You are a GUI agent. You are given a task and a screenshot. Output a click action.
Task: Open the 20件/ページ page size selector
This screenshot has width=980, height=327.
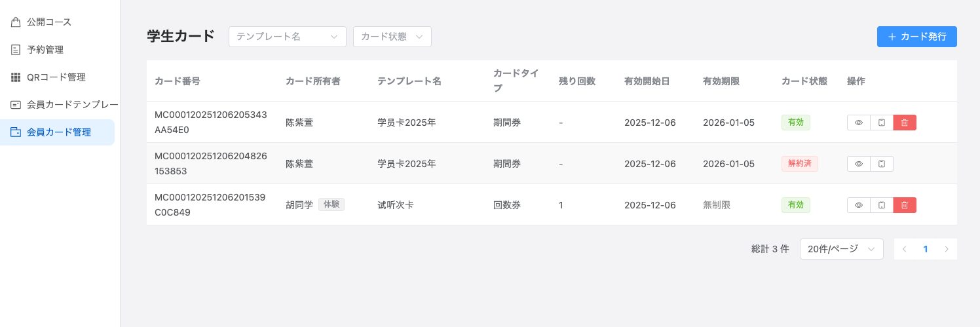[x=841, y=249]
